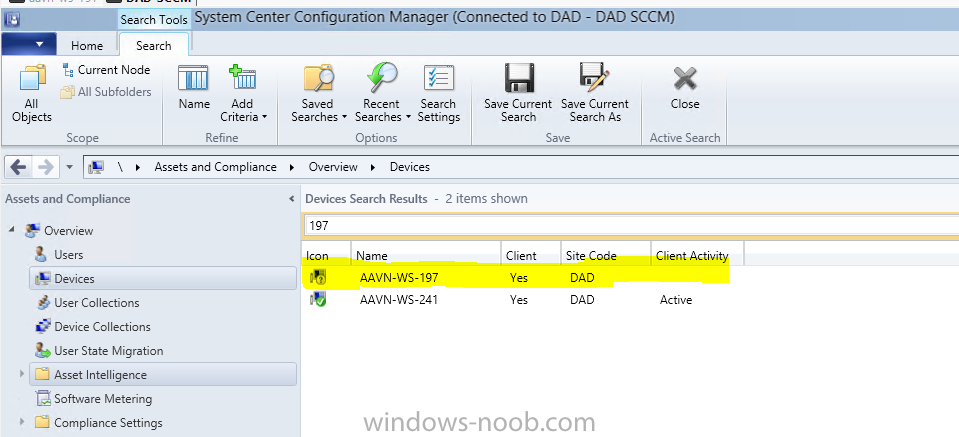Click Devices in breadcrumb path

[410, 167]
